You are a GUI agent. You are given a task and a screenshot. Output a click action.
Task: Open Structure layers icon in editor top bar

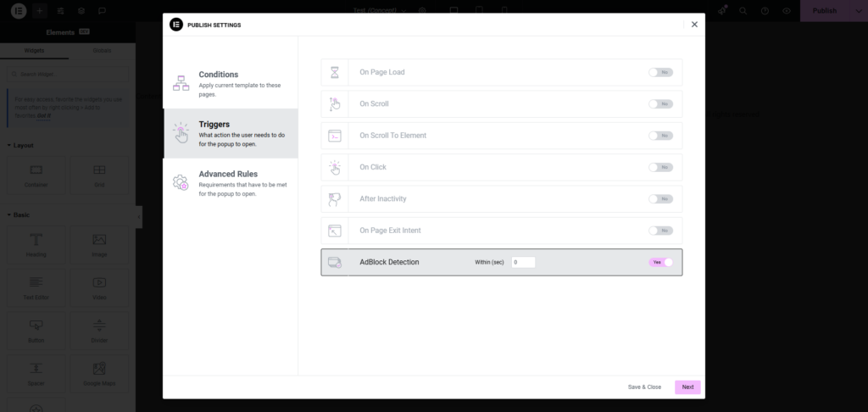[81, 10]
